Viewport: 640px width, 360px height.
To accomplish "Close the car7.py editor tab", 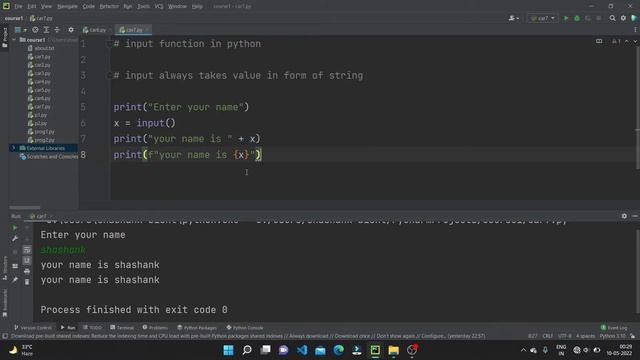I will [x=147, y=30].
